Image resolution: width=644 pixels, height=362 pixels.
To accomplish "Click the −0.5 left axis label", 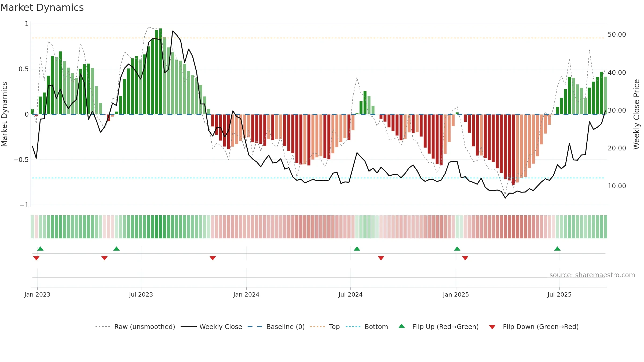I will (21, 160).
